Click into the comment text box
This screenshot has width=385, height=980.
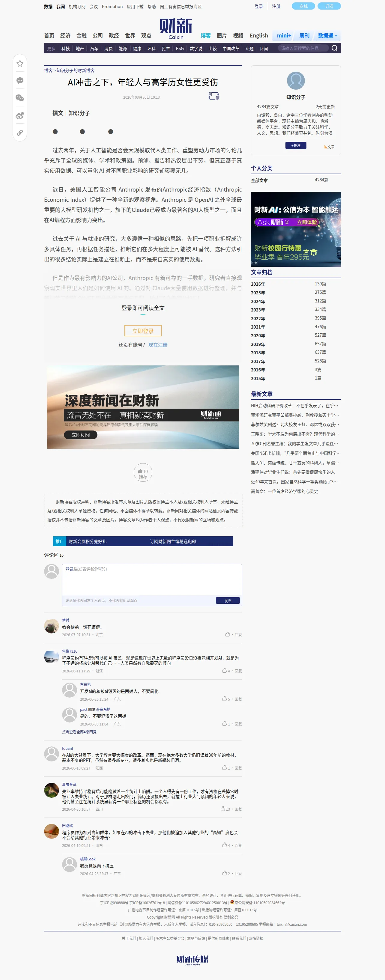pos(152,580)
